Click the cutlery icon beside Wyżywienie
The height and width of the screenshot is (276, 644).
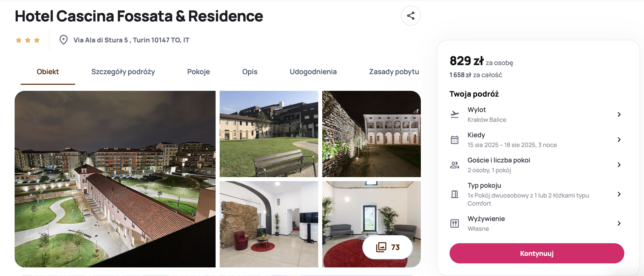click(x=454, y=224)
